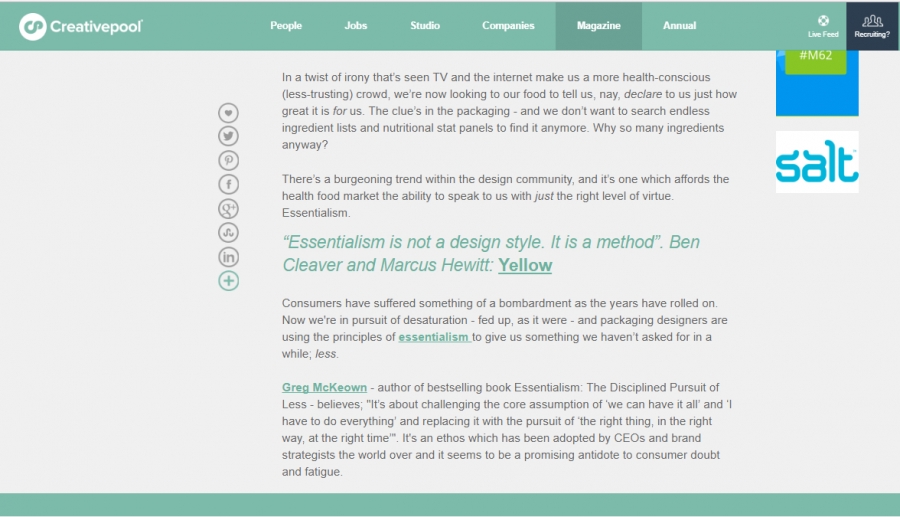Click the Recruiting? button
The image size is (900, 517).
872,26
